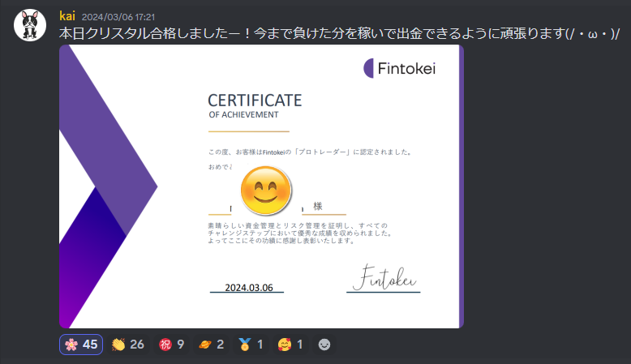The image size is (631, 364).
Task: Open kai's Boston terrier avatar
Action: tap(30, 25)
